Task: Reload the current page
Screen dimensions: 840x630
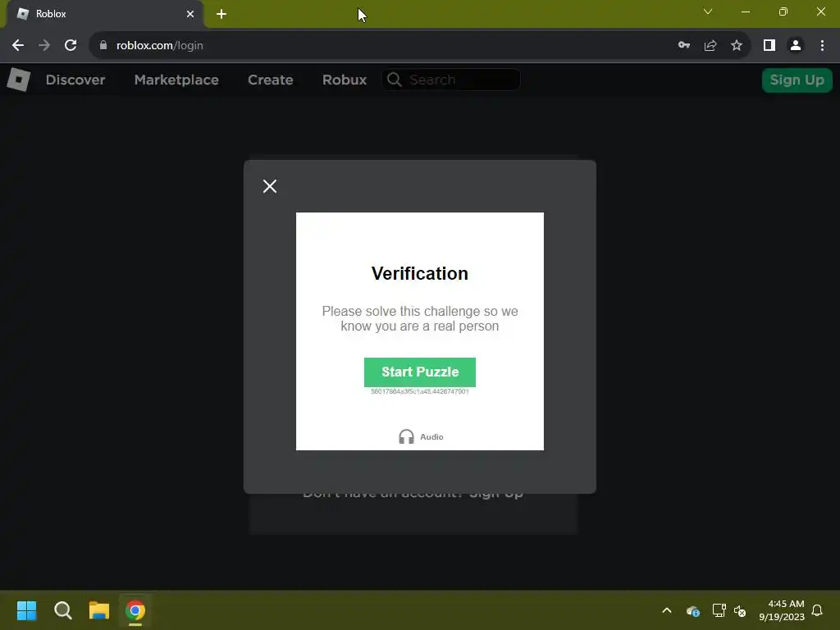Action: click(x=71, y=46)
